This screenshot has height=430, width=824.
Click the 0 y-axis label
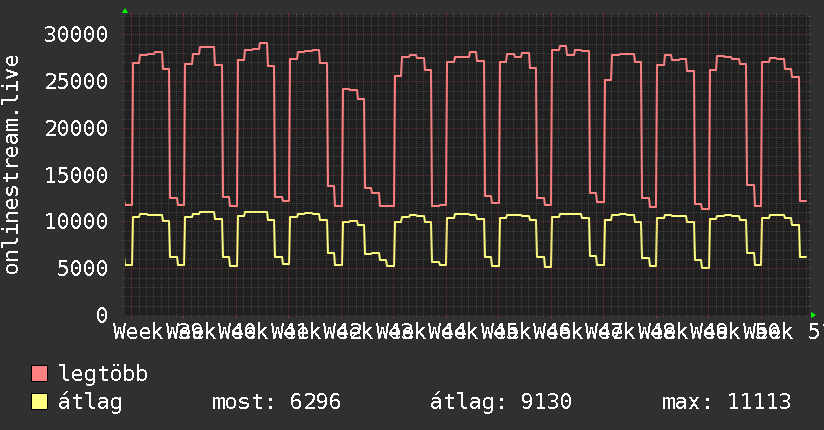point(102,315)
